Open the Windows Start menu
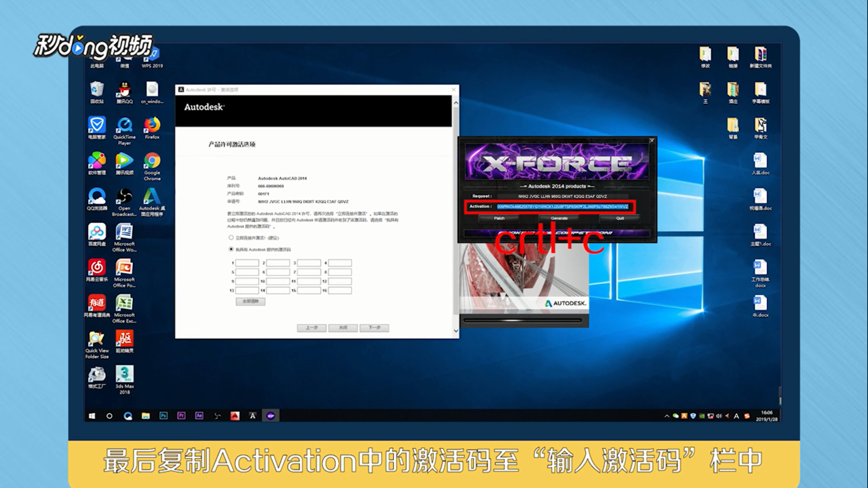Image resolution: width=868 pixels, height=488 pixels. 92,415
